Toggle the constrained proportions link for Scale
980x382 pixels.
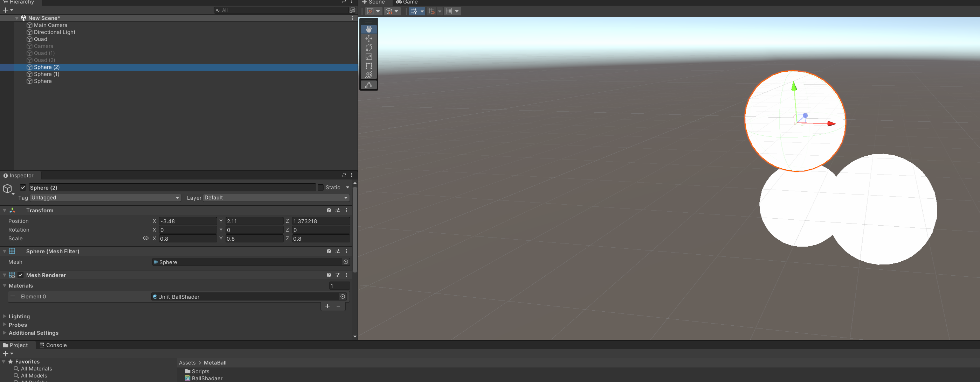click(x=146, y=238)
